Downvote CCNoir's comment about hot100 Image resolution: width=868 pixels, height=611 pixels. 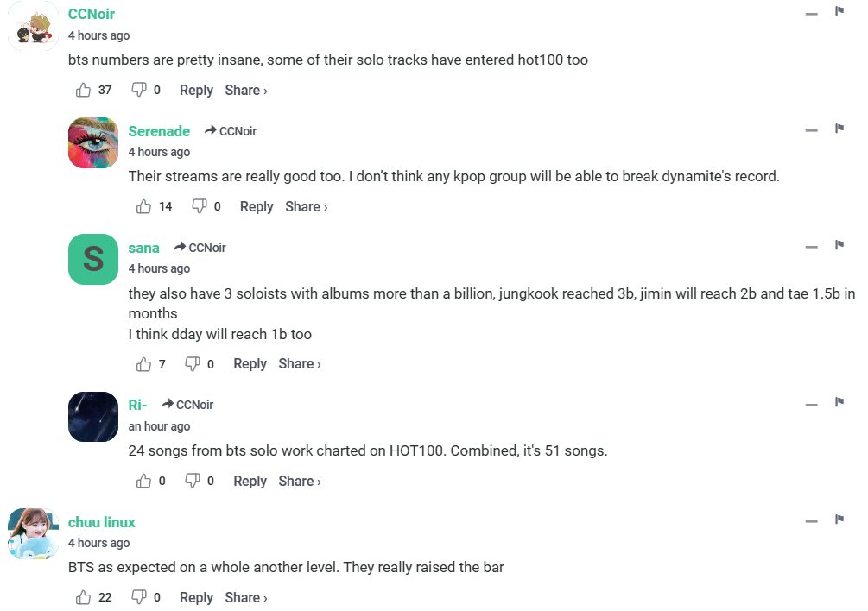click(138, 90)
